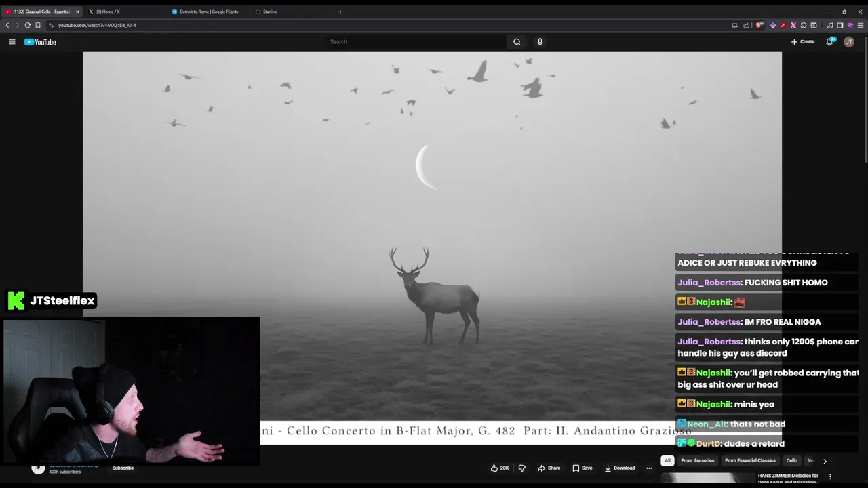This screenshot has height=488, width=868.
Task: Open site settings icon beside the URL
Action: 51,25
